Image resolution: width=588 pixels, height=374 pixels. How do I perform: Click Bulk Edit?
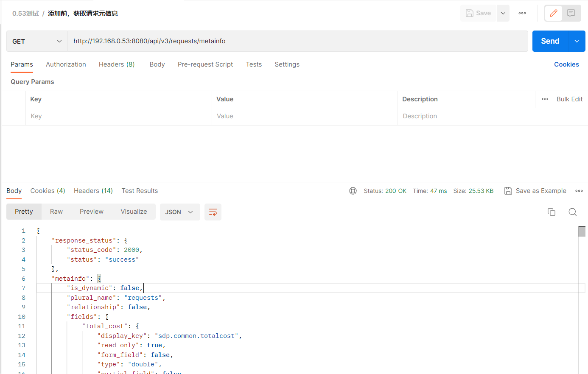pos(569,99)
